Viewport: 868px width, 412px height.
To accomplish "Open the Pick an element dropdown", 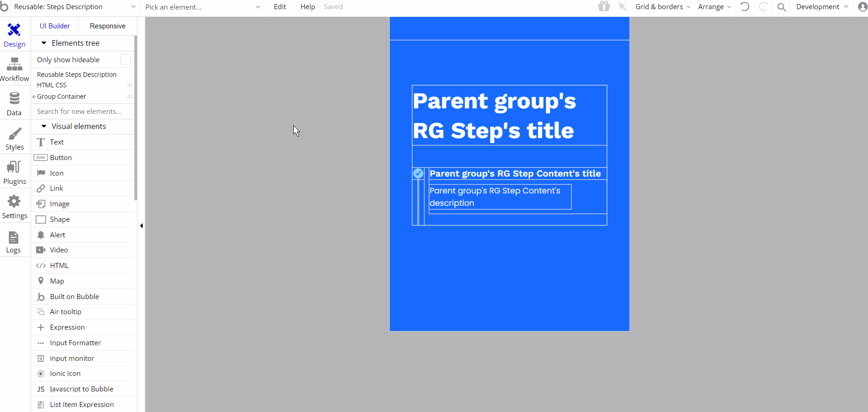I will [202, 7].
